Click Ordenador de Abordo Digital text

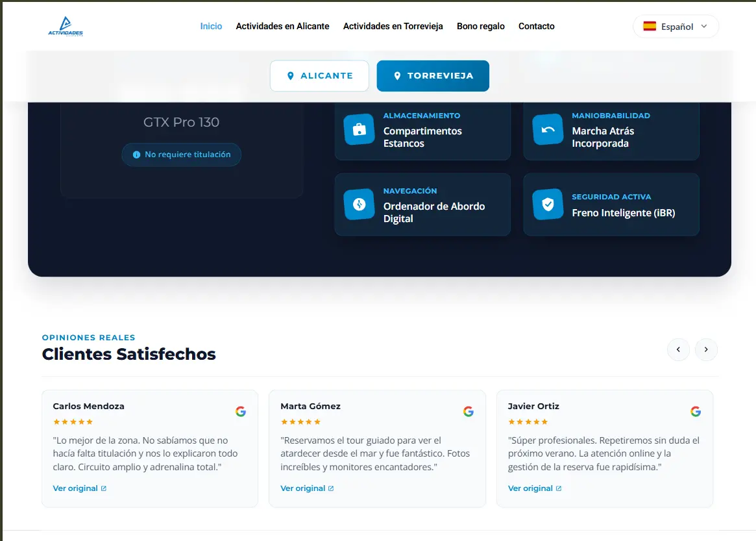434,212
